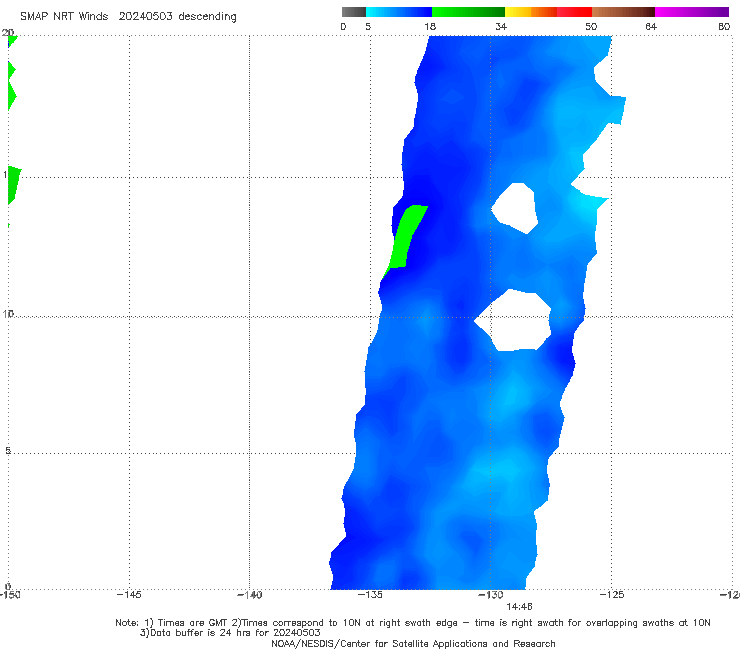Viewport: 740px width, 650px height.
Task: Click the longitude label "-135"
Action: 370,595
